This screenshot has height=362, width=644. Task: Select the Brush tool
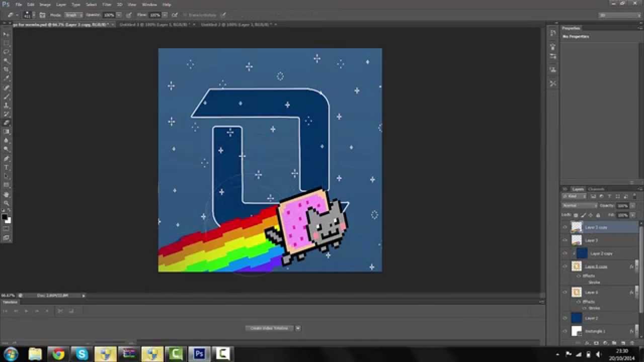pyautogui.click(x=7, y=97)
